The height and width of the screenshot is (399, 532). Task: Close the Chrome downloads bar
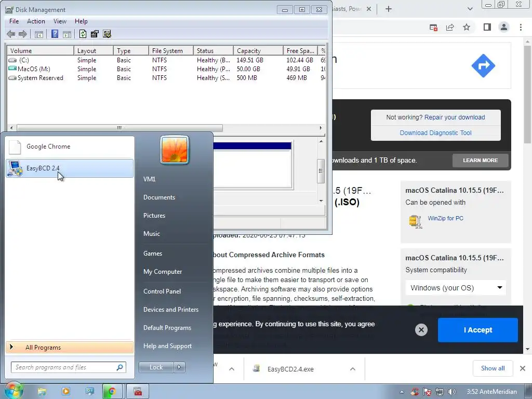tap(523, 368)
